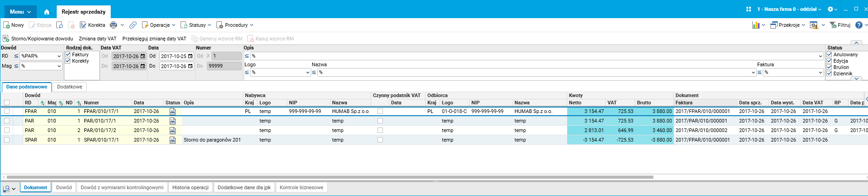Viewport: 868px width, 196px height.
Task: Click the Filtruj funnel icon
Action: (x=833, y=25)
